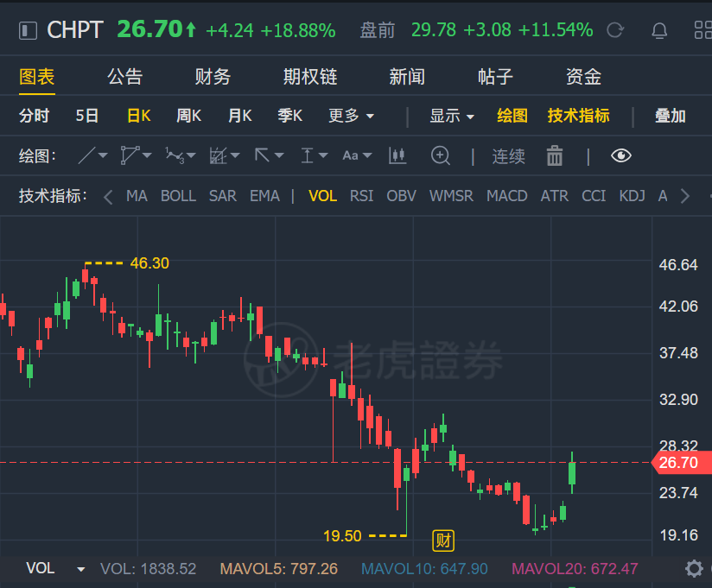
Task: Select the vertical range drawing tool
Action: (x=307, y=155)
